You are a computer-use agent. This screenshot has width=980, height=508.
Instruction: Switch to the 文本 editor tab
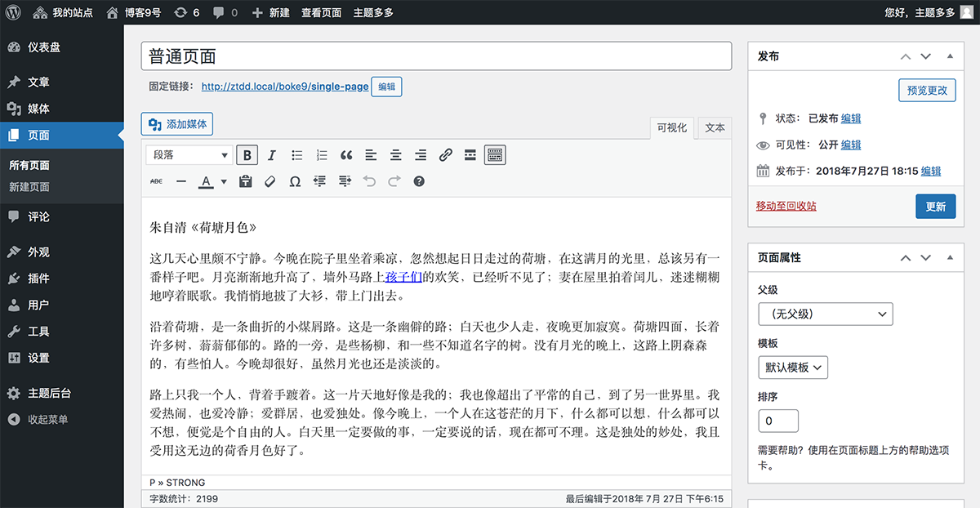[x=715, y=127]
